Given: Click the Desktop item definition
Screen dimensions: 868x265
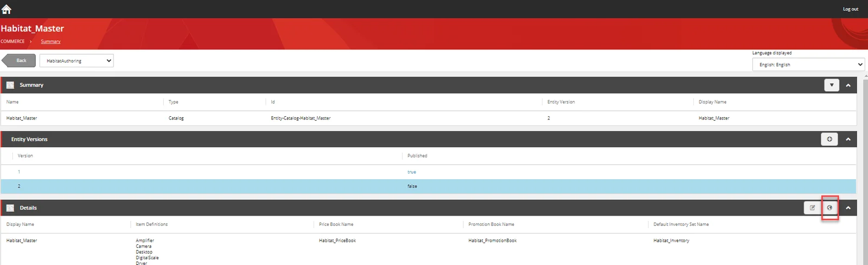Looking at the screenshot, I should click(x=144, y=252).
